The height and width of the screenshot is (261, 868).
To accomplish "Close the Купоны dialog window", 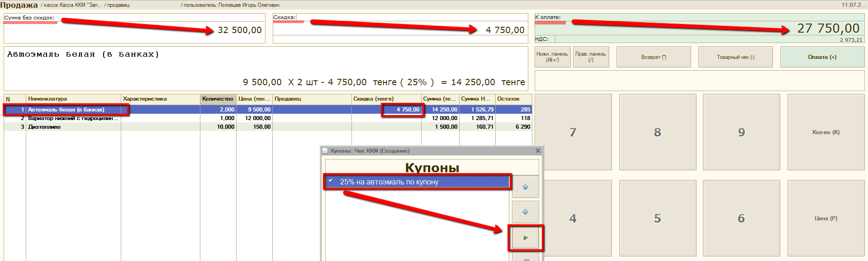I will [538, 151].
